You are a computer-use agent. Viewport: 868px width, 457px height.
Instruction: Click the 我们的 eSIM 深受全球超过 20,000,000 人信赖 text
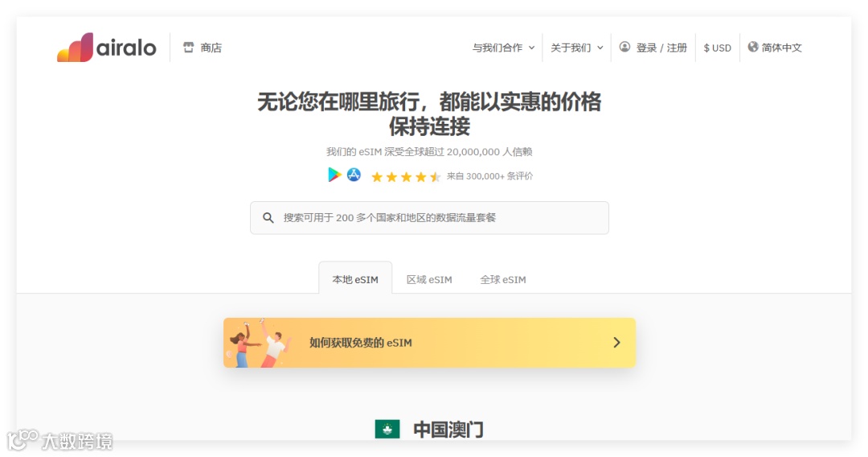click(429, 152)
